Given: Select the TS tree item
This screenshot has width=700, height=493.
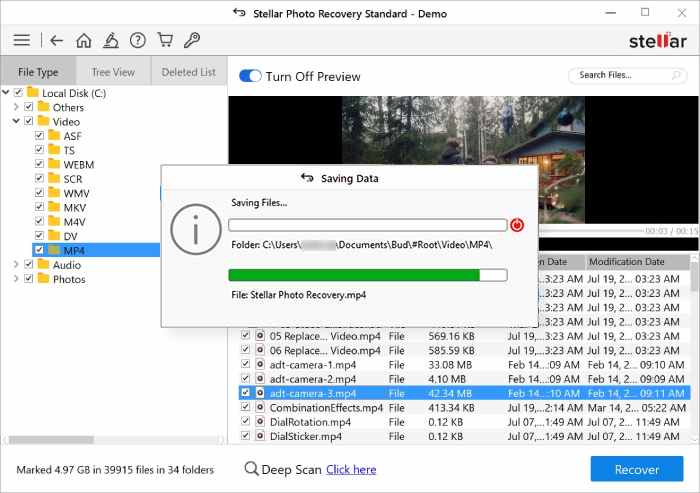Looking at the screenshot, I should pyautogui.click(x=69, y=150).
